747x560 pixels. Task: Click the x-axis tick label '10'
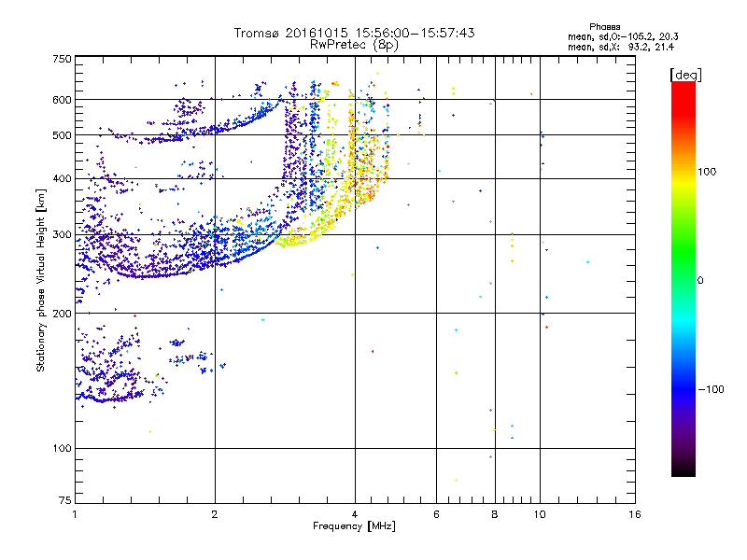pyautogui.click(x=540, y=514)
